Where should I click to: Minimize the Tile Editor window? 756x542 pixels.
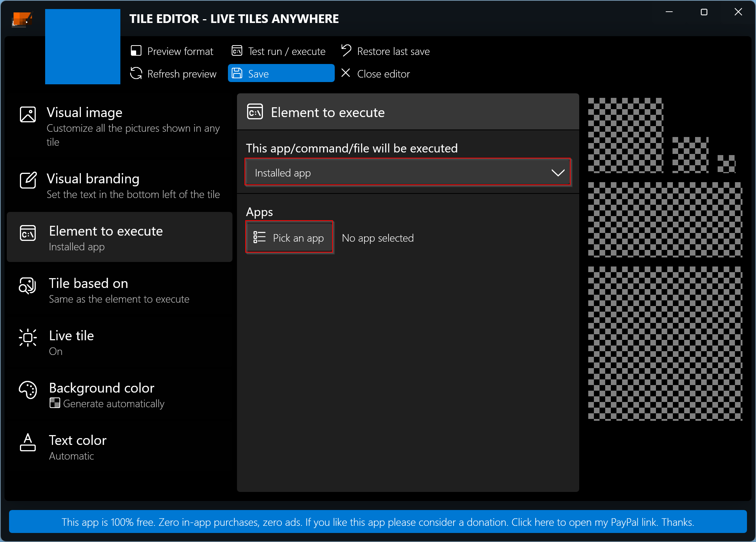[x=669, y=12]
